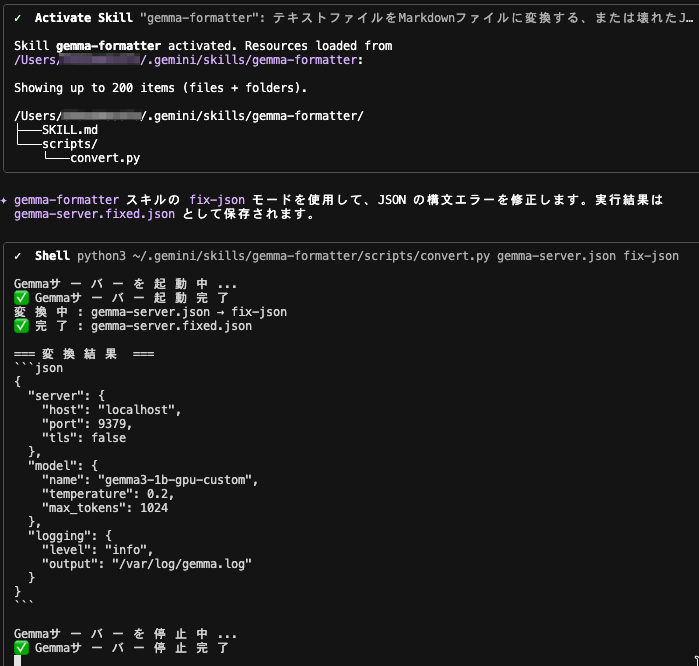This screenshot has width=699, height=666.
Task: Select convert.py under the scripts folder
Action: pos(104,158)
